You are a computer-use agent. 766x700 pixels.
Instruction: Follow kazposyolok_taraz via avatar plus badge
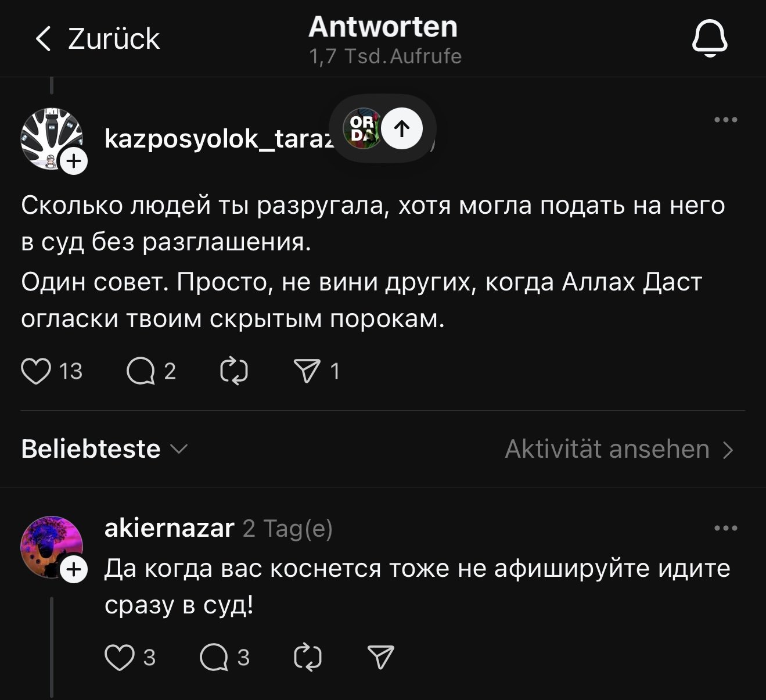pos(74,161)
